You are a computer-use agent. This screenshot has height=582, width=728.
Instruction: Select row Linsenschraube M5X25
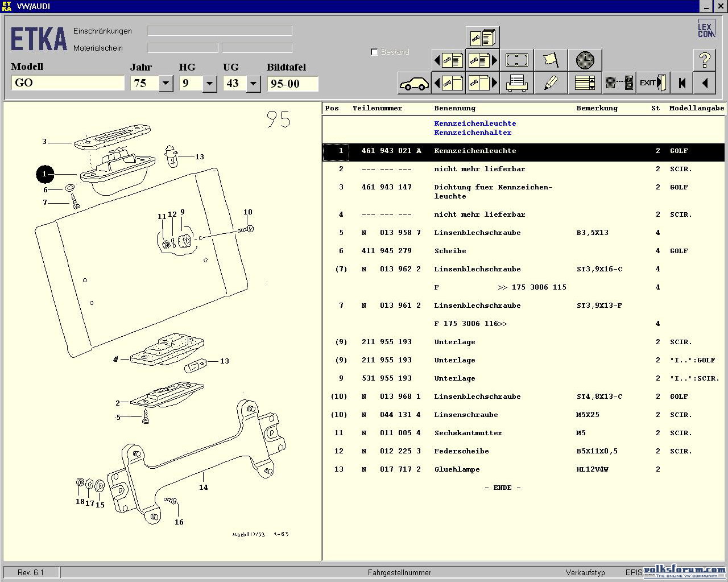pyautogui.click(x=523, y=415)
